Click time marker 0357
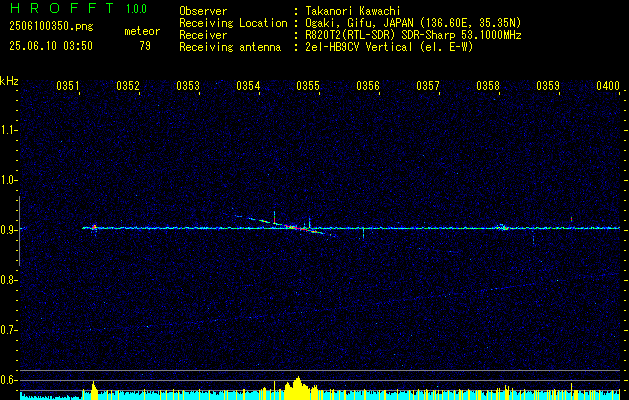This screenshot has width=629, height=400. click(428, 85)
